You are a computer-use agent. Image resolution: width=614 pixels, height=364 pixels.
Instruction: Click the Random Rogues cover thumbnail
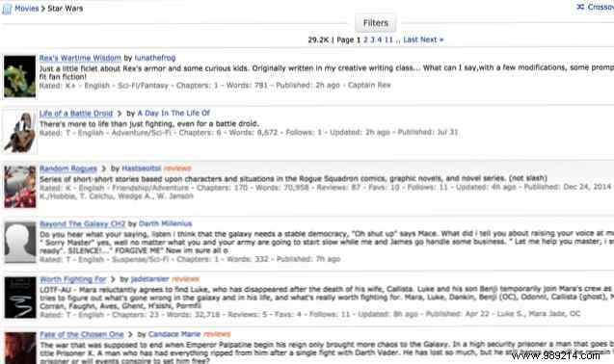[19, 187]
